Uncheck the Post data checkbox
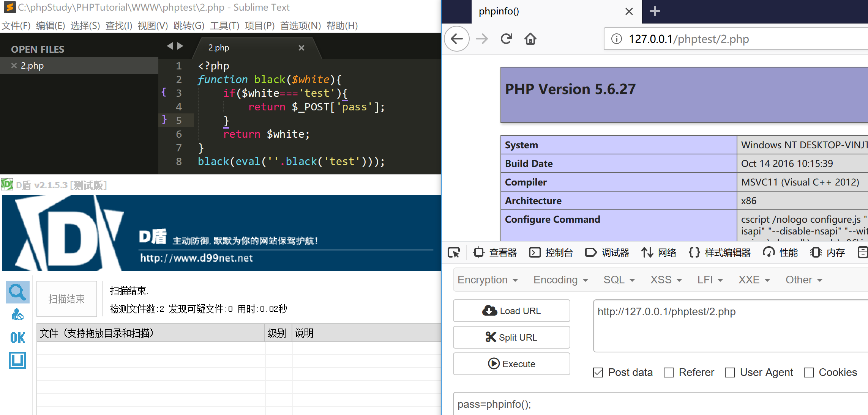The image size is (868, 415). point(598,373)
